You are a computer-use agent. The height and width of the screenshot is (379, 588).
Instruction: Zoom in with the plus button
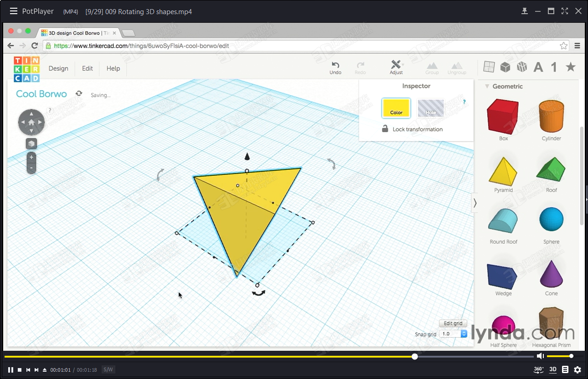click(x=31, y=157)
